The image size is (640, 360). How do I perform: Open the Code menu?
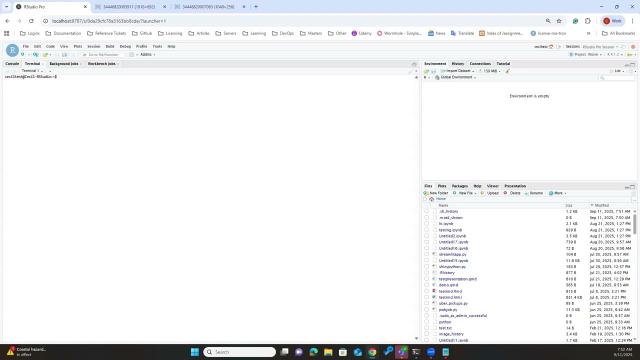tap(50, 47)
